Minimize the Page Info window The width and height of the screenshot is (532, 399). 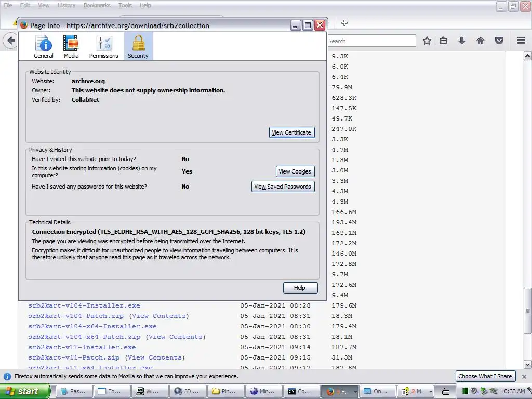[x=296, y=25]
